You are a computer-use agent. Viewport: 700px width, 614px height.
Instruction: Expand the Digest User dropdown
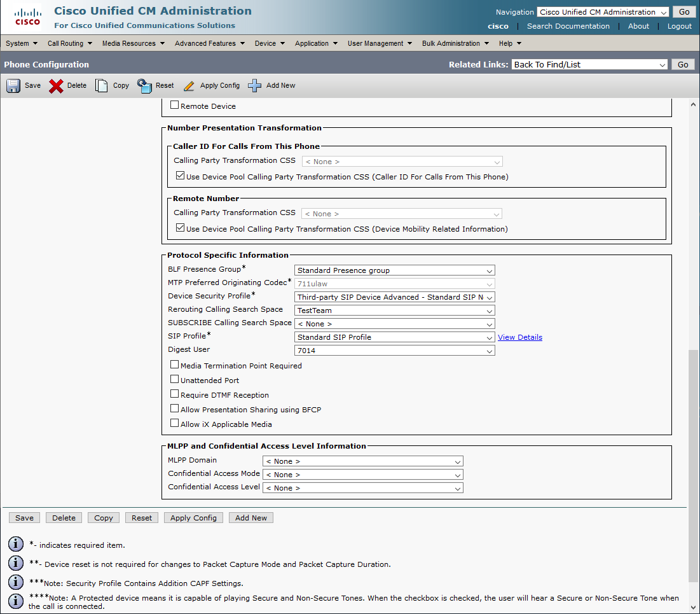pyautogui.click(x=394, y=351)
